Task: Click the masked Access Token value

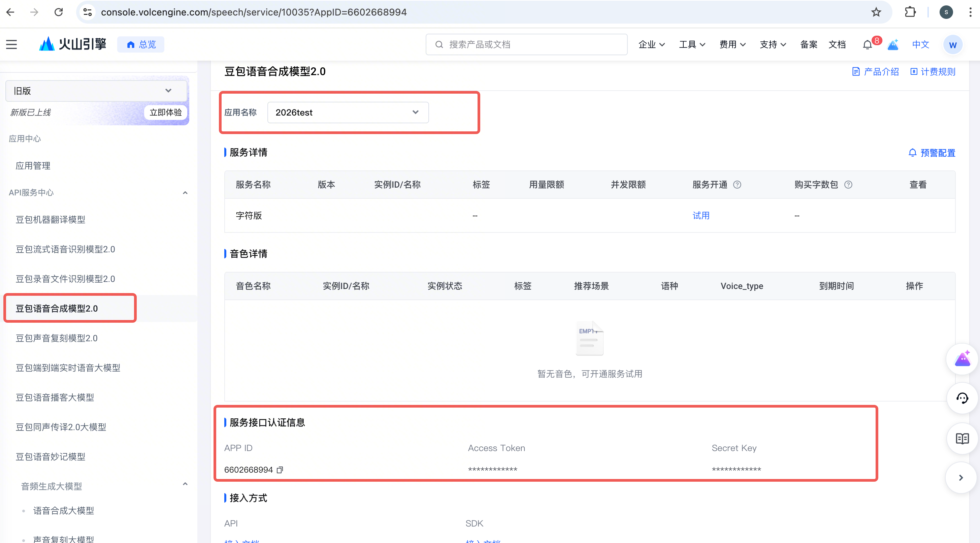Action: [493, 470]
